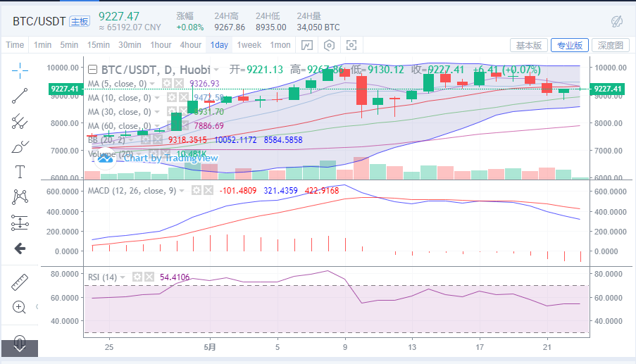
Task: Click the 5月 date on time axis
Action: click(x=210, y=347)
